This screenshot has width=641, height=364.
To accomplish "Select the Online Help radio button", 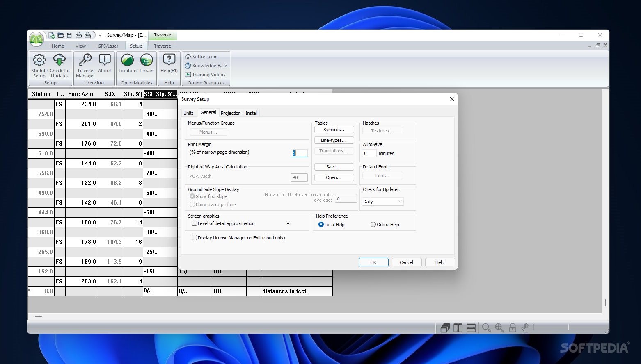I will point(373,225).
